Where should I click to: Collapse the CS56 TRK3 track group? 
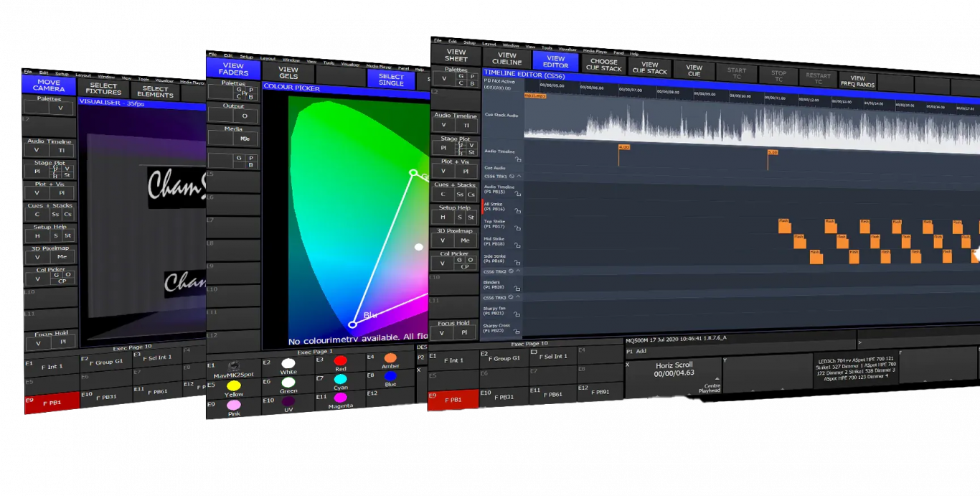(519, 298)
